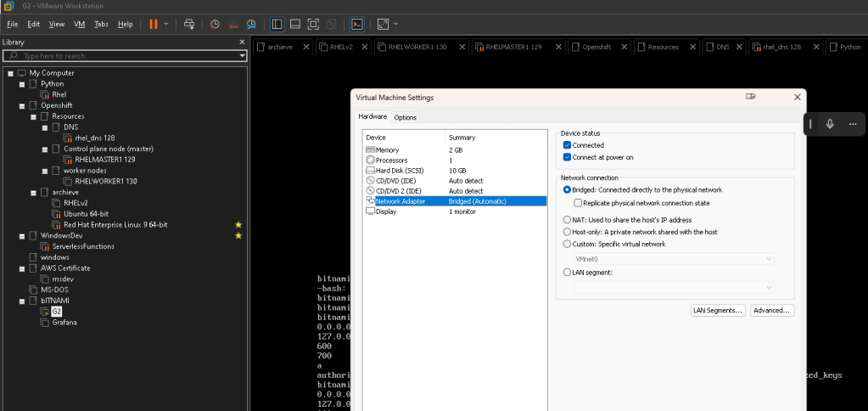Close the RHELWORKER1 130 tab
Viewport: 868px width, 411px height.
point(462,47)
